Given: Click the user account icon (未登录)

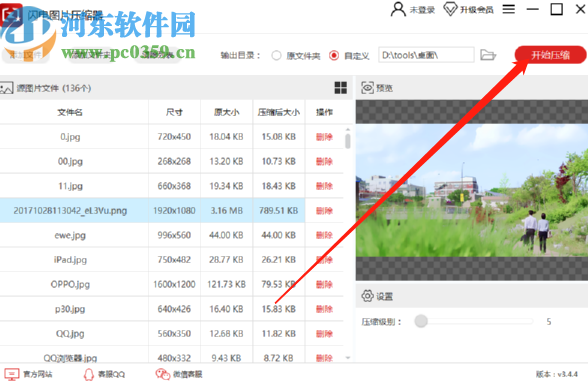Looking at the screenshot, I should [398, 9].
